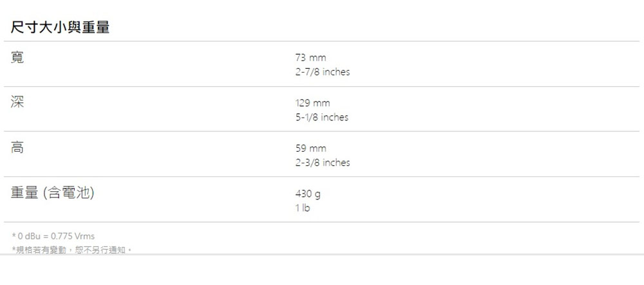
Task: Click the 2-7/8 inches width value
Action: coord(323,72)
